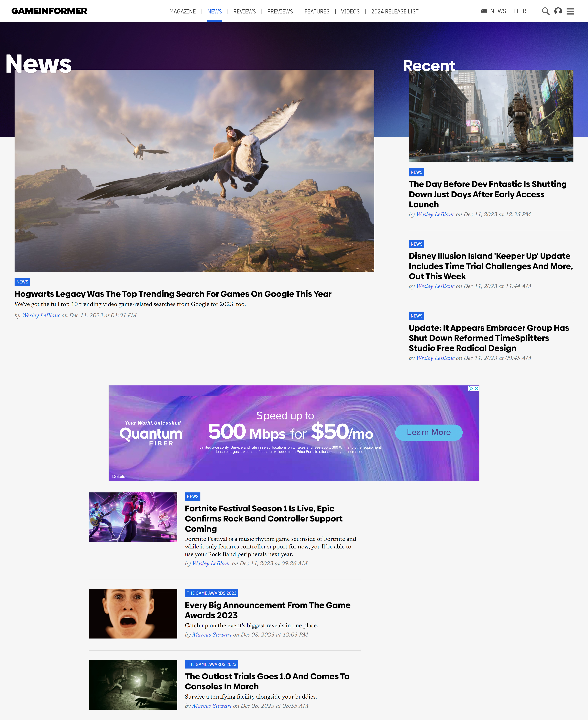Open Hogwarts Legacy top trending article headline
Image resolution: width=588 pixels, height=720 pixels.
(173, 294)
